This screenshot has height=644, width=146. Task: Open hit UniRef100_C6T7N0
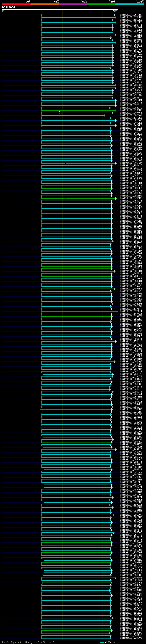coord(131,15)
